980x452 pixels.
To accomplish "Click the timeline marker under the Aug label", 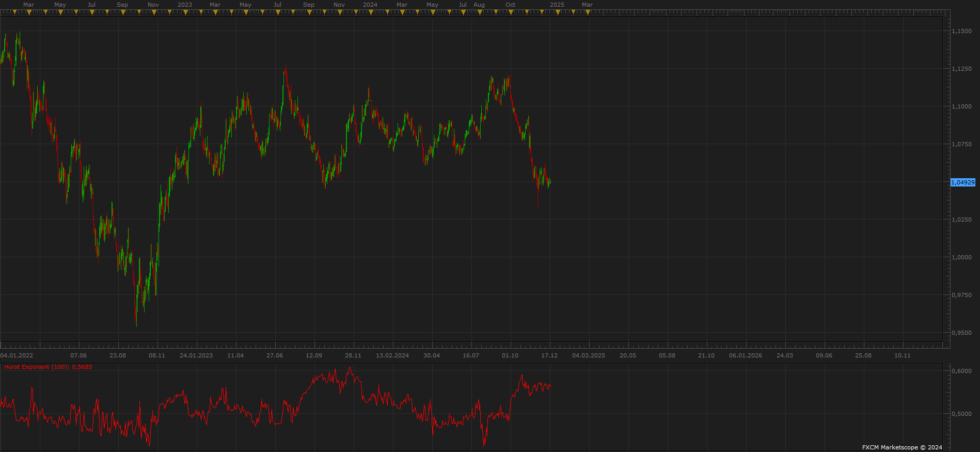I will click(480, 12).
